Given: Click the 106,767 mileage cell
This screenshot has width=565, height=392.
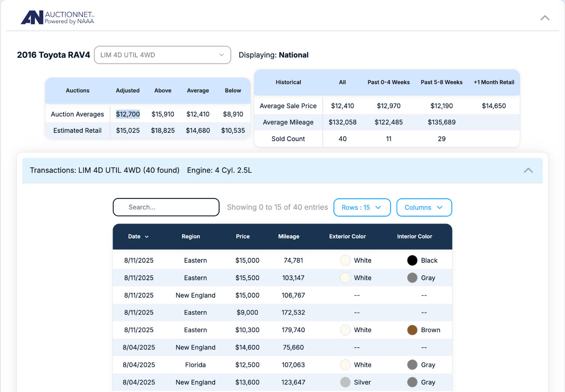Looking at the screenshot, I should pos(293,295).
